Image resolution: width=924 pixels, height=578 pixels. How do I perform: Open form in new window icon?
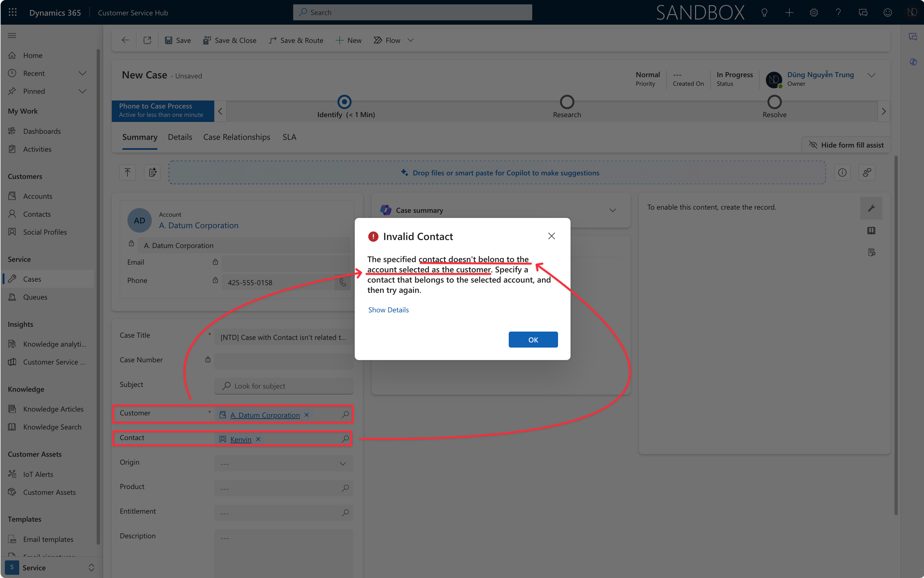147,40
